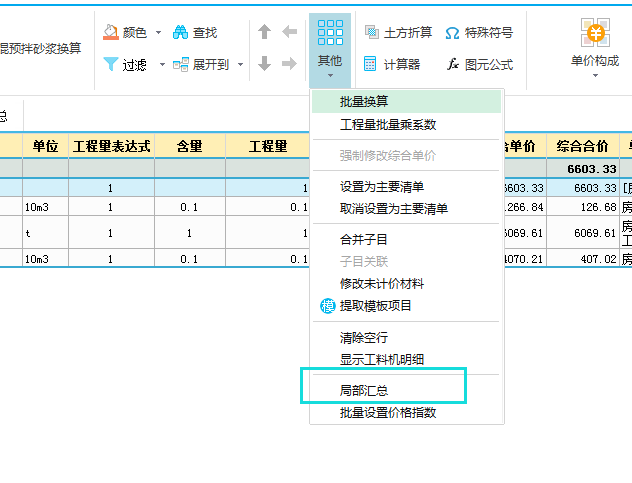The image size is (632, 483).
Task: Click the move down arrow icon
Action: click(x=264, y=63)
